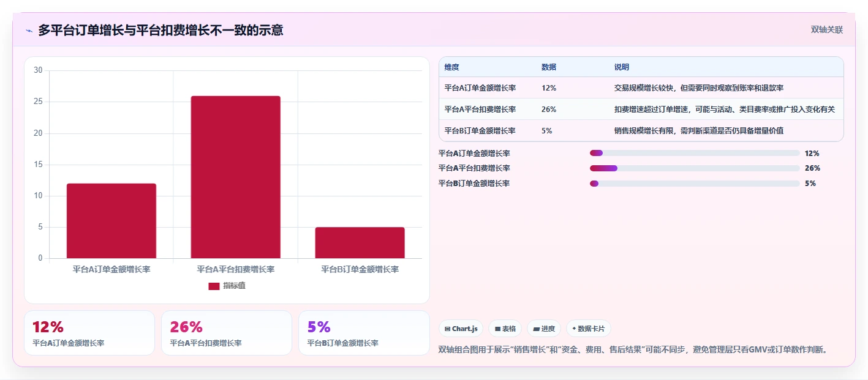This screenshot has width=868, height=380.
Task: Click the footer note starting with 双轴组合图用于展示
Action: 634,350
